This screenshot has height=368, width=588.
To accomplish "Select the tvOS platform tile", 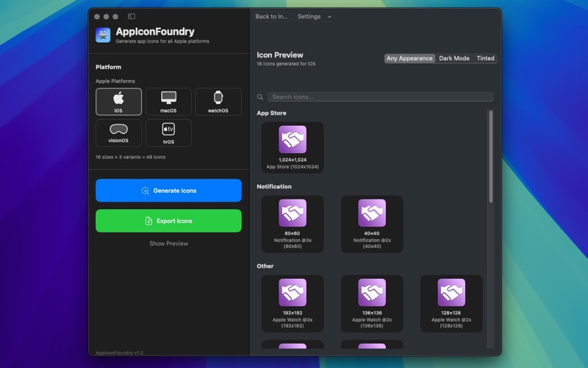I will [168, 133].
